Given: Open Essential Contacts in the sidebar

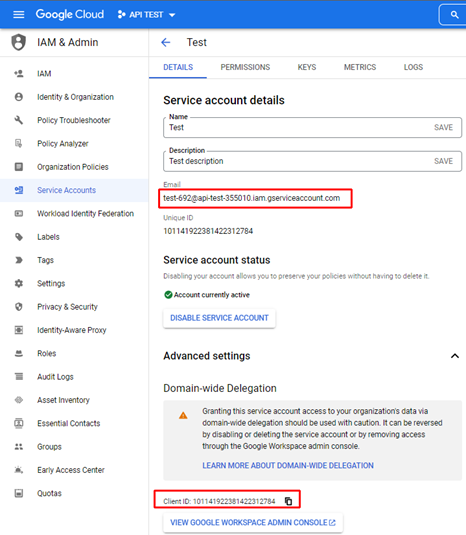Looking at the screenshot, I should click(x=74, y=423).
